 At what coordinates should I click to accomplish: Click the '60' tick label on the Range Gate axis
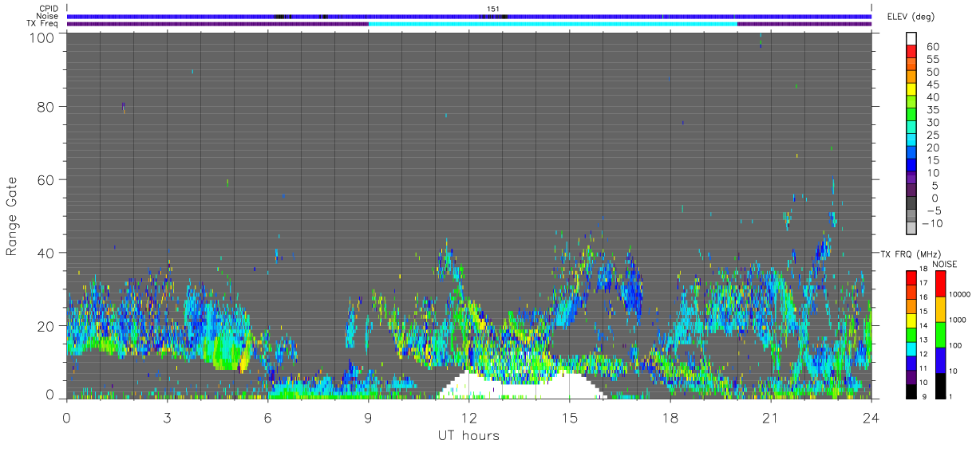tap(45, 179)
